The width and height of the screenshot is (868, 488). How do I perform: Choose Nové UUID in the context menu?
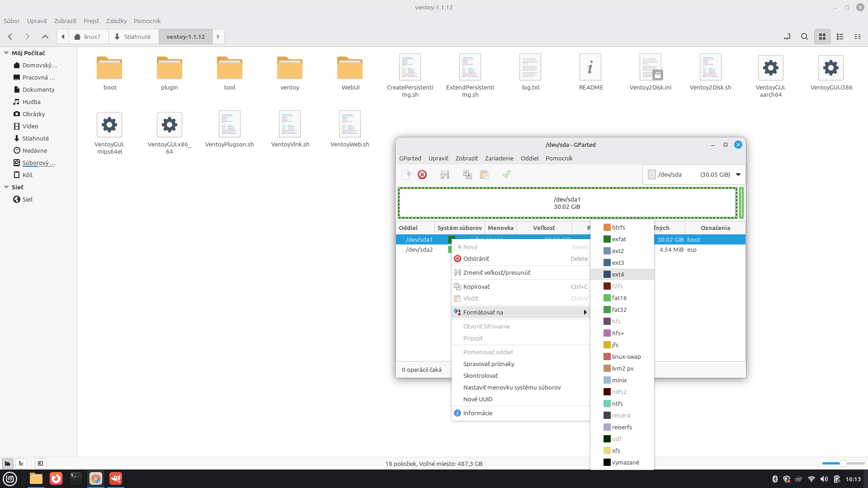click(521, 399)
